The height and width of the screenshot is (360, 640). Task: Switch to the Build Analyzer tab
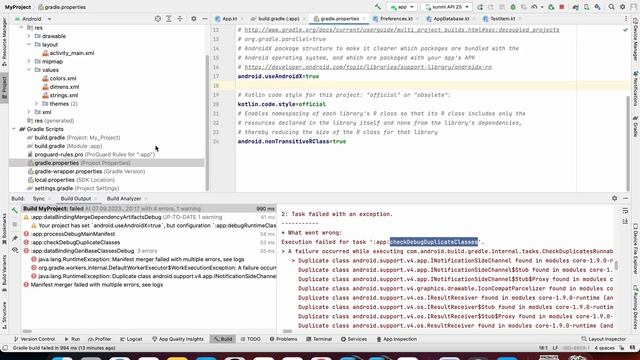pyautogui.click(x=124, y=199)
